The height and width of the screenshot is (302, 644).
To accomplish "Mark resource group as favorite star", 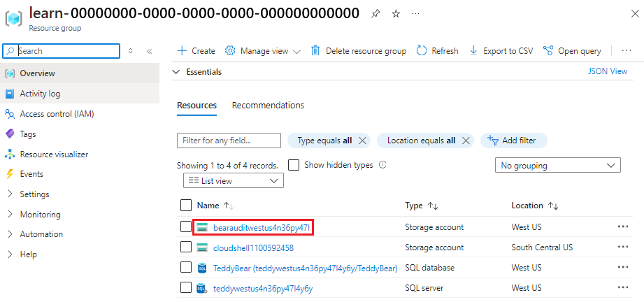I will 396,14.
